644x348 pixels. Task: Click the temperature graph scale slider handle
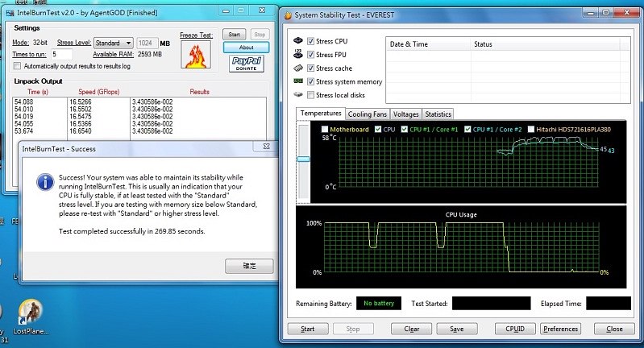point(304,159)
